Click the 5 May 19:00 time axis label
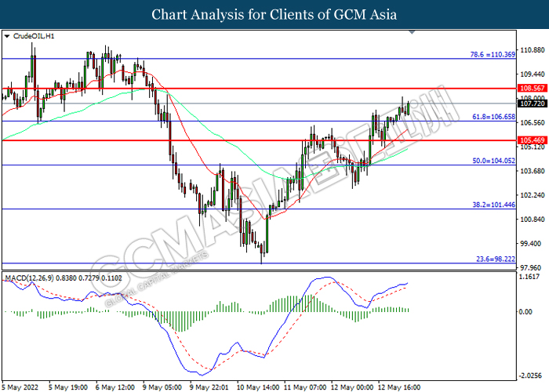The image size is (549, 392). click(68, 387)
